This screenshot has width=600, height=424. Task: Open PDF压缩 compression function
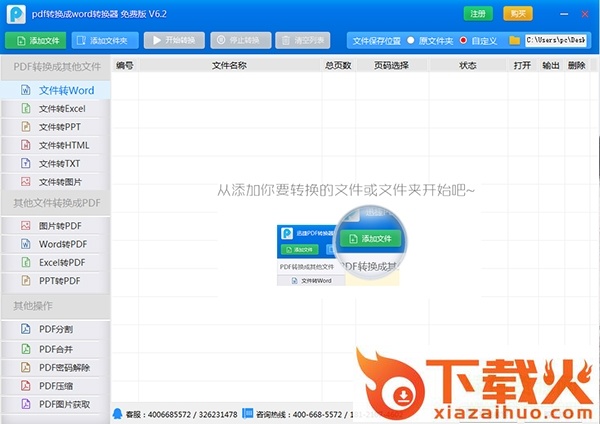56,386
